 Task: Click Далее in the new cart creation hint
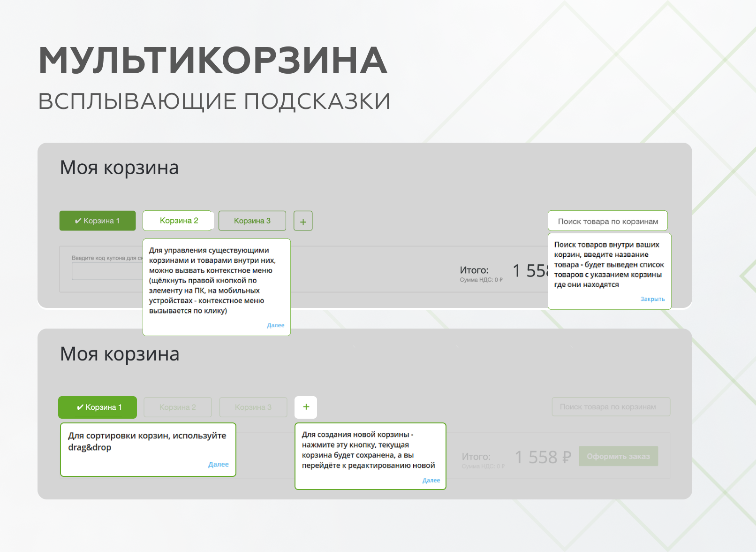click(431, 480)
